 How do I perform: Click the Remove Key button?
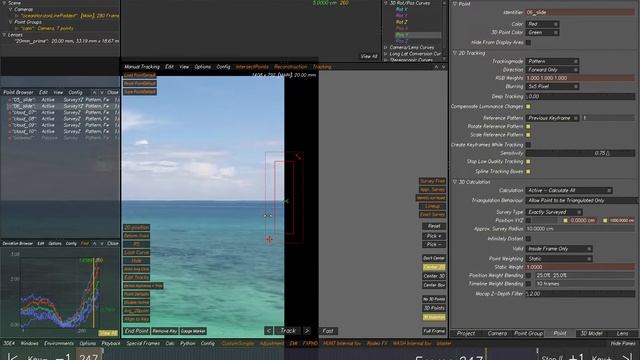tap(164, 331)
